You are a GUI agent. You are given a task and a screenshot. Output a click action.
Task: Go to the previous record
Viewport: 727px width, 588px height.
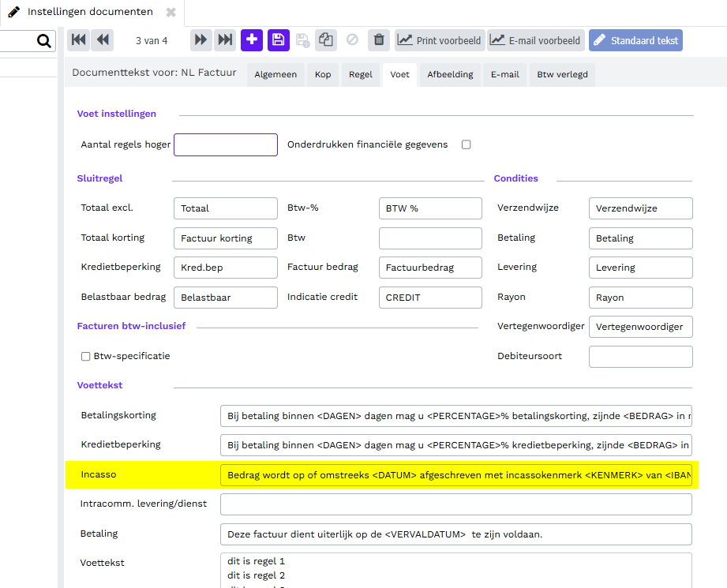(x=102, y=40)
